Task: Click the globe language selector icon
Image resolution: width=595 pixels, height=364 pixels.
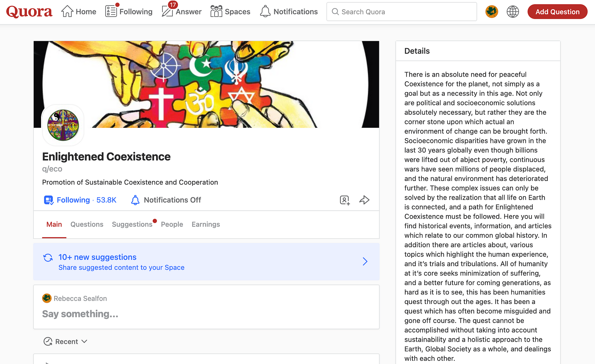Action: 513,12
